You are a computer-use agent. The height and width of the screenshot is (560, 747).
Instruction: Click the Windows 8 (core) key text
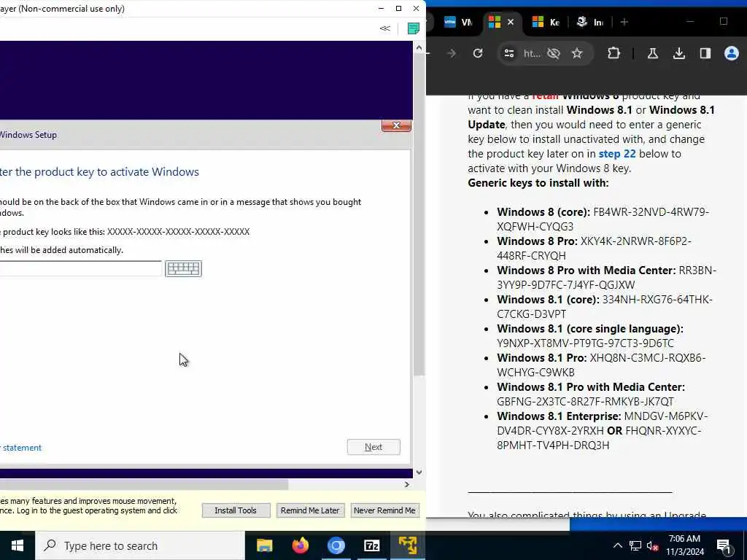[603, 219]
